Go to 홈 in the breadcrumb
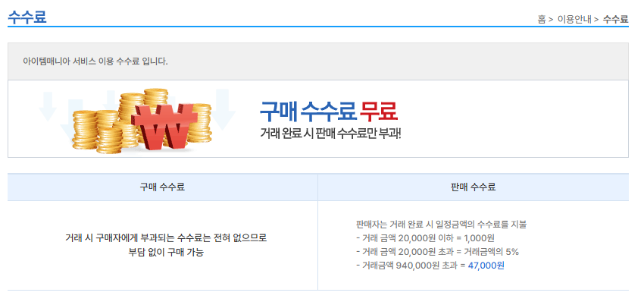 542,19
